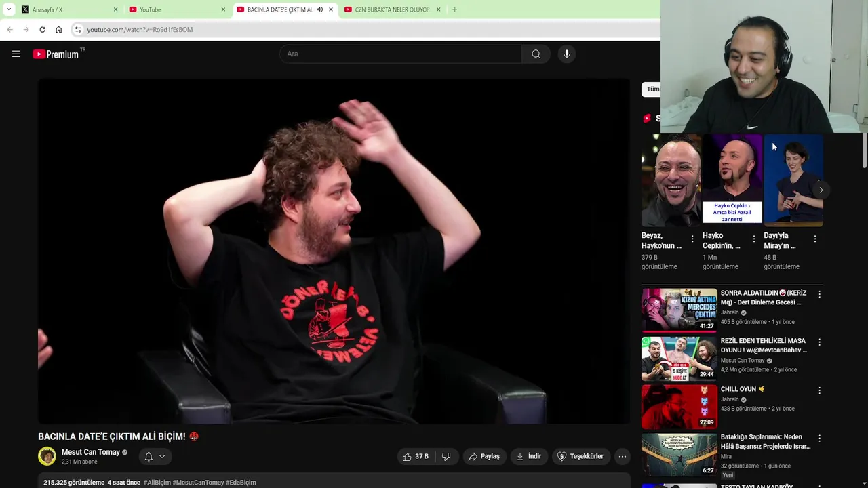Close the Anasayfa / X tab
This screenshot has height=488, width=868.
115,9
